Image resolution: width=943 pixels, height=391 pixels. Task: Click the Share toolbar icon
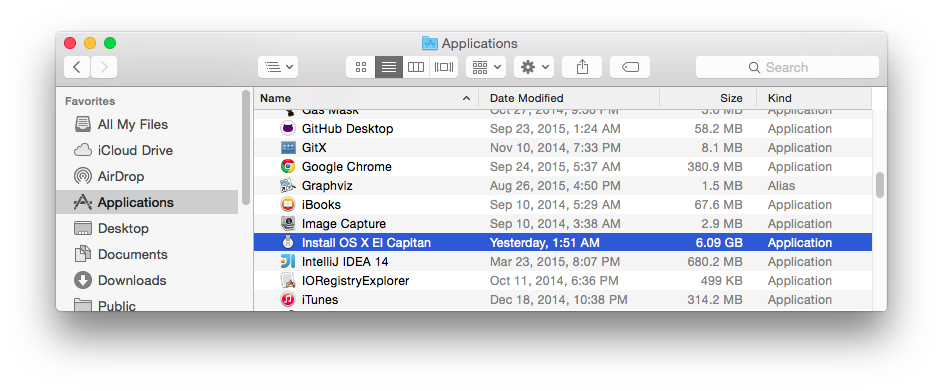tap(582, 67)
